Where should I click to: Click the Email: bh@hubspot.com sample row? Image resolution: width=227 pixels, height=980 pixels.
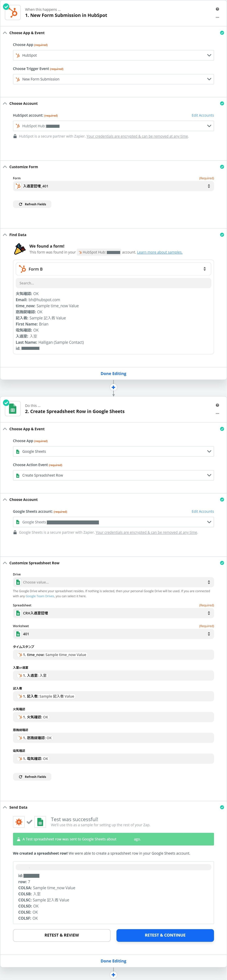[38, 300]
